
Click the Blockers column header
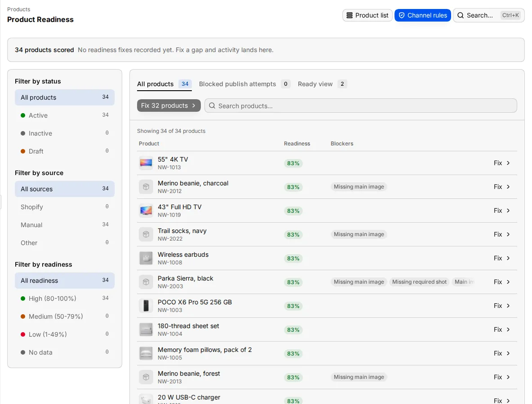pos(341,143)
